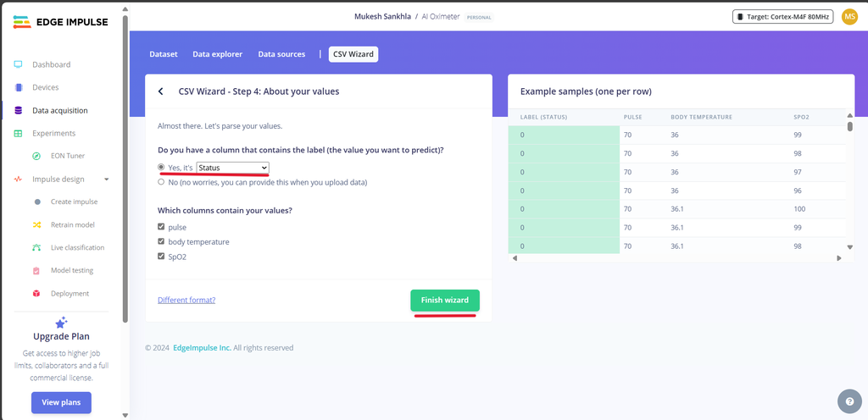Click the Finish wizard button
This screenshot has height=420, width=868.
pos(445,300)
